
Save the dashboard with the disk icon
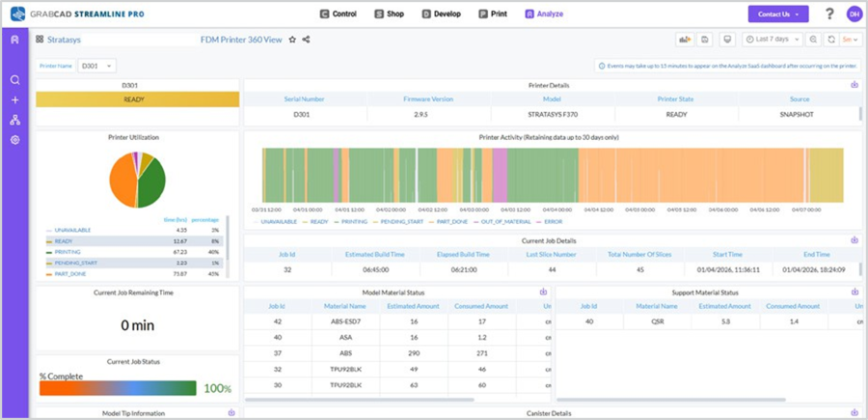point(705,40)
